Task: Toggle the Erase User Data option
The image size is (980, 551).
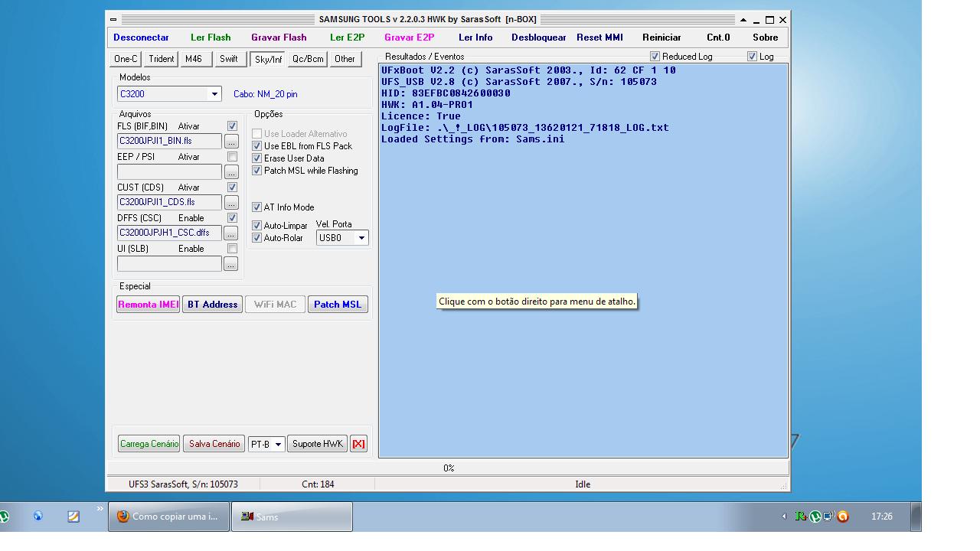Action: coord(257,158)
